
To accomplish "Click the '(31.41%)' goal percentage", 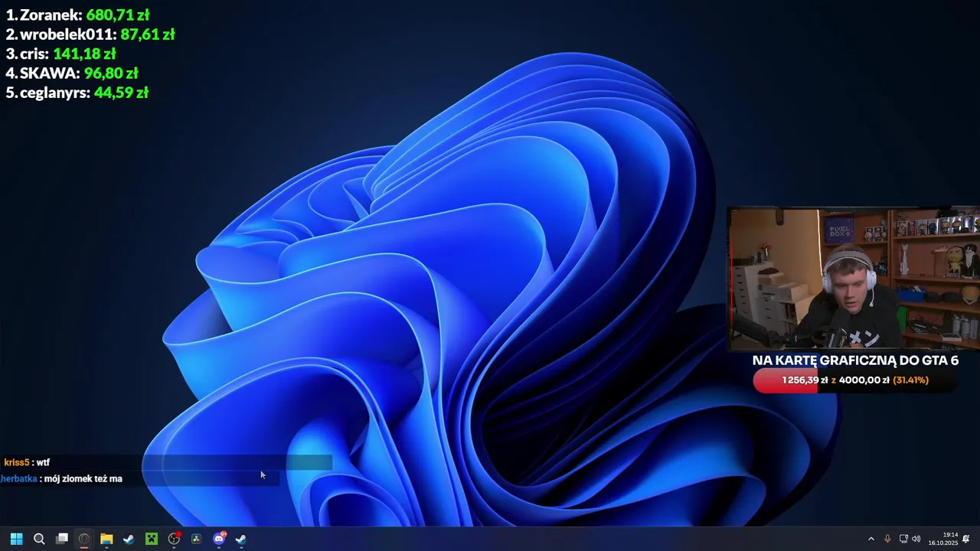I will tap(910, 380).
